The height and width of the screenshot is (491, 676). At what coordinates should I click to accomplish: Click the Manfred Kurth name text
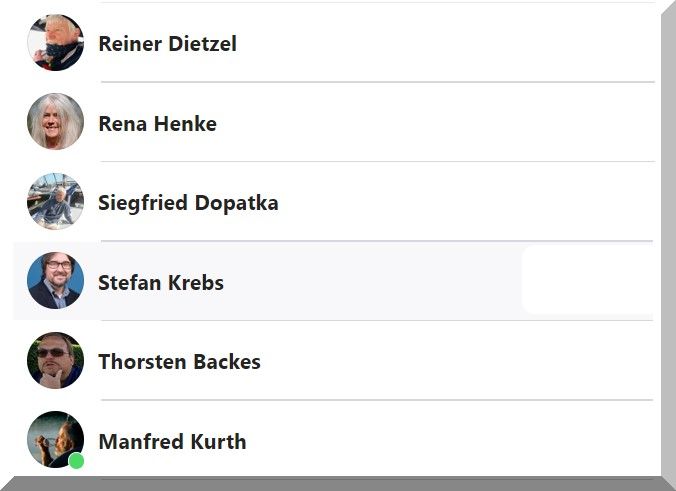[x=172, y=442]
